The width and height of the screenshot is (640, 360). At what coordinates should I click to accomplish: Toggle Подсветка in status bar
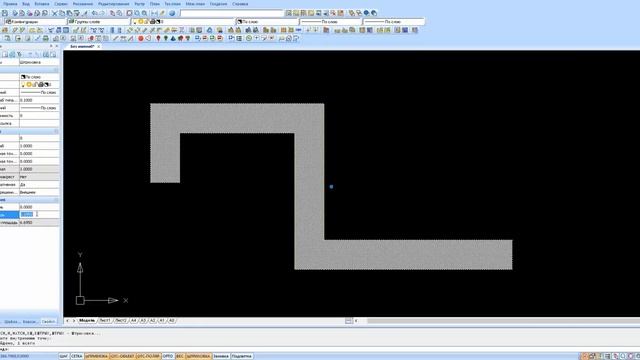pyautogui.click(x=242, y=356)
